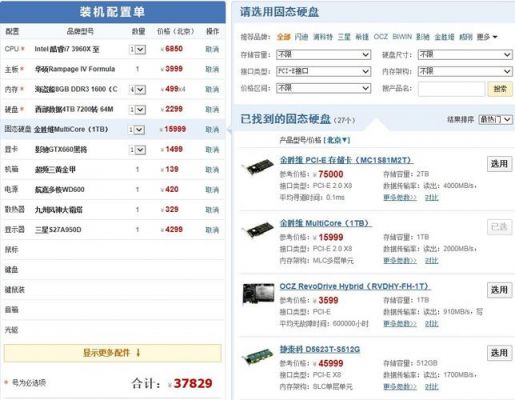Open thumbnail image of MultiCore 1TB SSD
515x400 pixels.
click(x=258, y=230)
